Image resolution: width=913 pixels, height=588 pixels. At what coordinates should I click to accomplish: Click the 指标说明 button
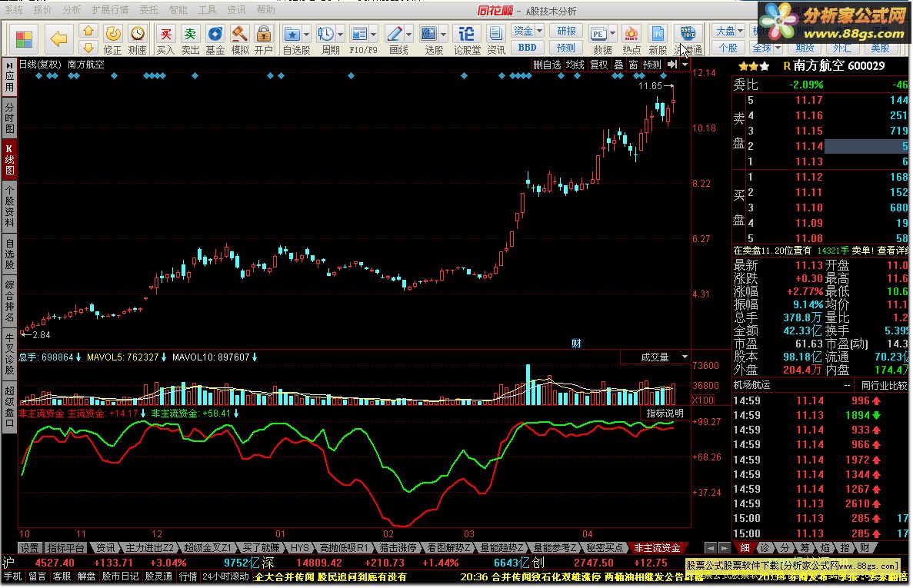(665, 413)
